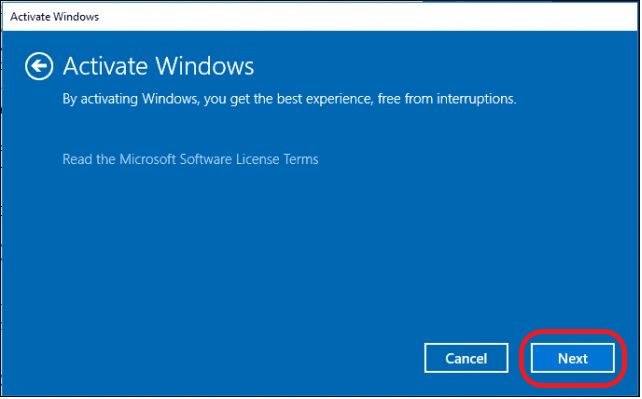642x399 pixels.
Task: Click the word Read starting the license link
Action: 77,159
